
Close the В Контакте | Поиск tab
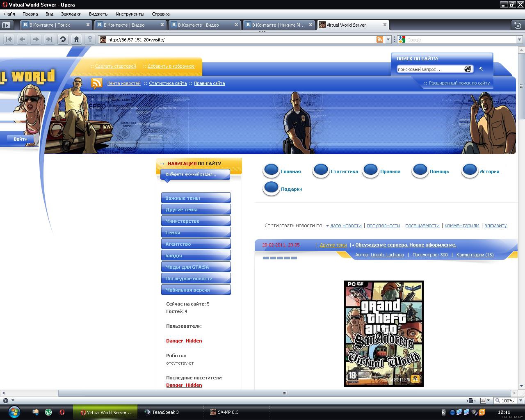[x=88, y=25]
